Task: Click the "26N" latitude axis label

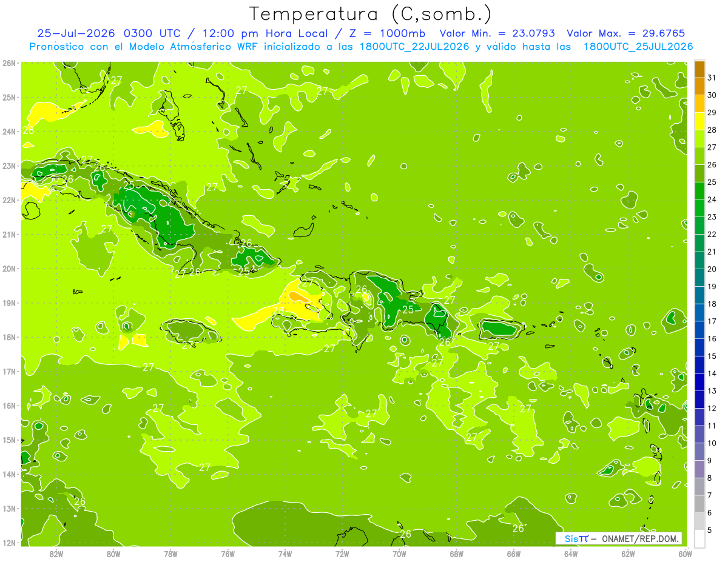Action: pyautogui.click(x=9, y=62)
